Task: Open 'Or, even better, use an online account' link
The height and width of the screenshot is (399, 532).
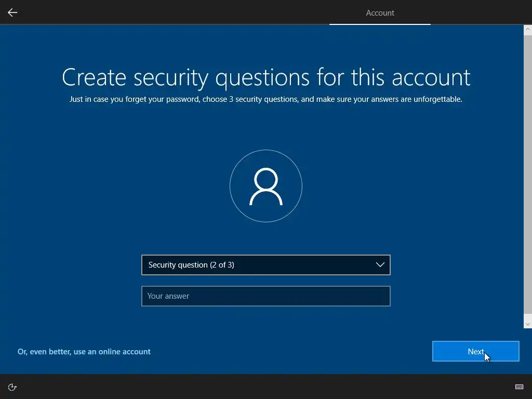Action: (84, 352)
